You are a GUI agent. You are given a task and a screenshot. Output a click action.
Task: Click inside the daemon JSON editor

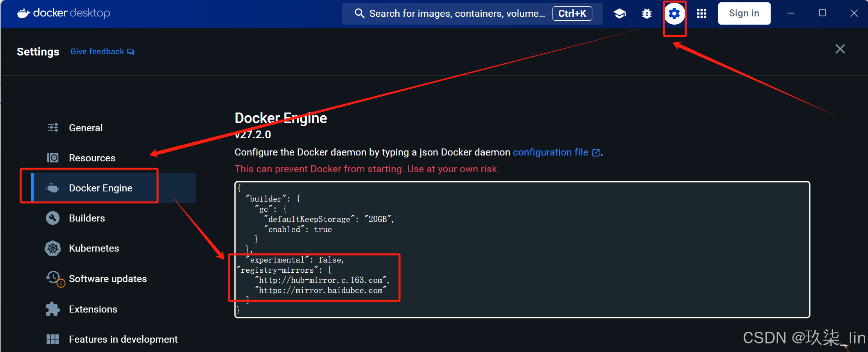pos(522,249)
